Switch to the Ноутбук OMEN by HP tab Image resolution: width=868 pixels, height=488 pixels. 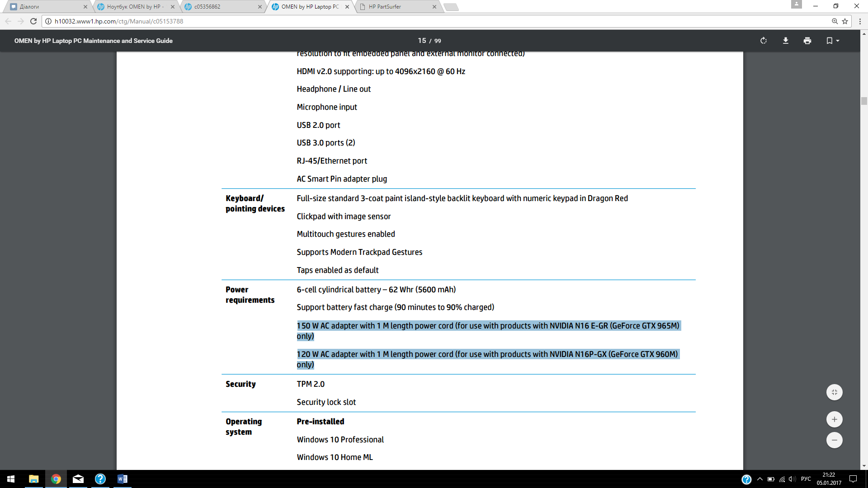point(135,7)
